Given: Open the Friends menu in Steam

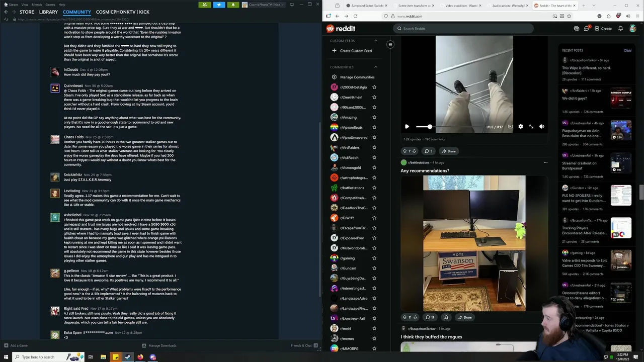Looking at the screenshot, I should [x=37, y=5].
